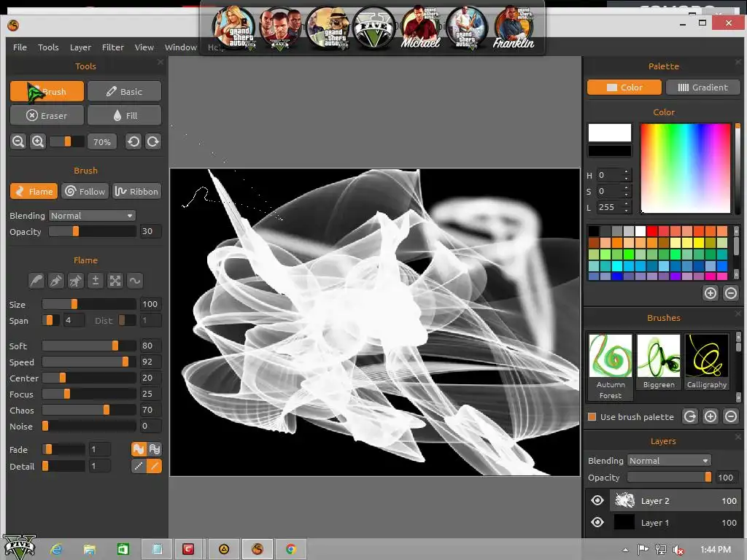Click the wave Flame preset icon
The image size is (747, 560).
(135, 281)
